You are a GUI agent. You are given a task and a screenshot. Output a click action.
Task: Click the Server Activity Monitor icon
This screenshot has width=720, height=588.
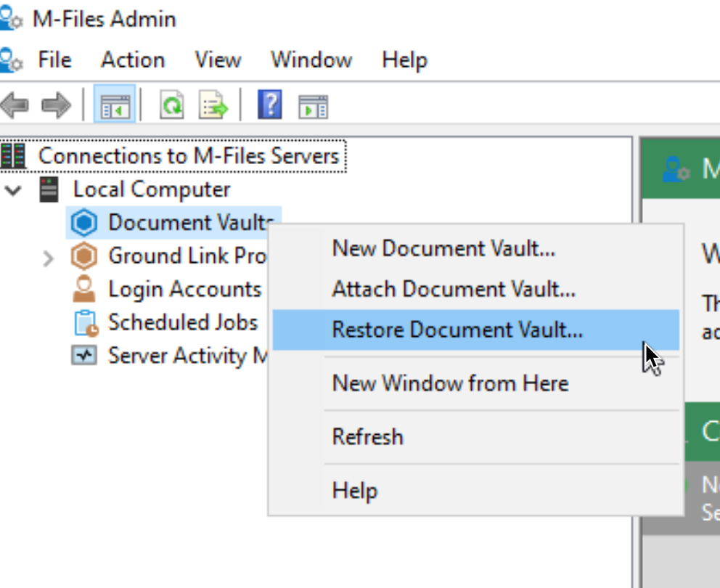84,356
